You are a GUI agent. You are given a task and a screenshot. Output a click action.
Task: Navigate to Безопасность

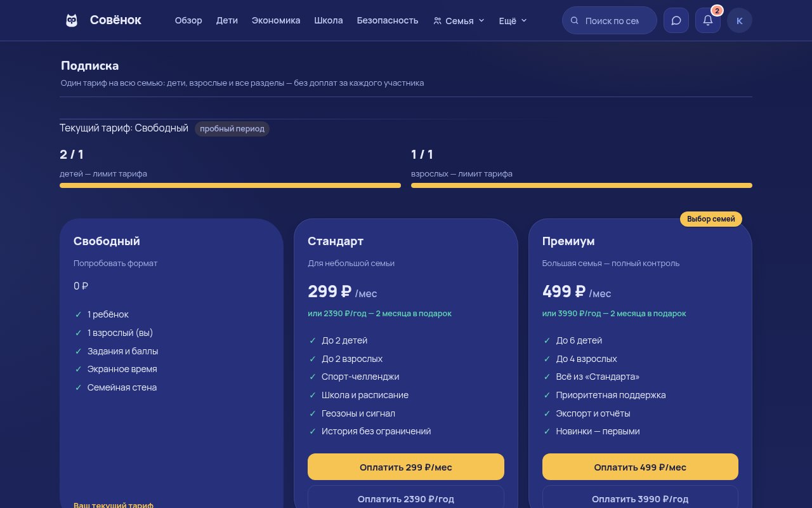point(388,20)
